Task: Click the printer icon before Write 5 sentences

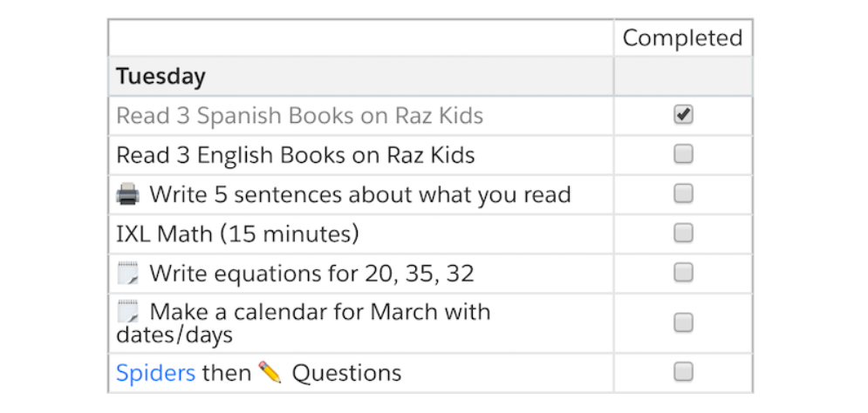Action: [x=128, y=194]
